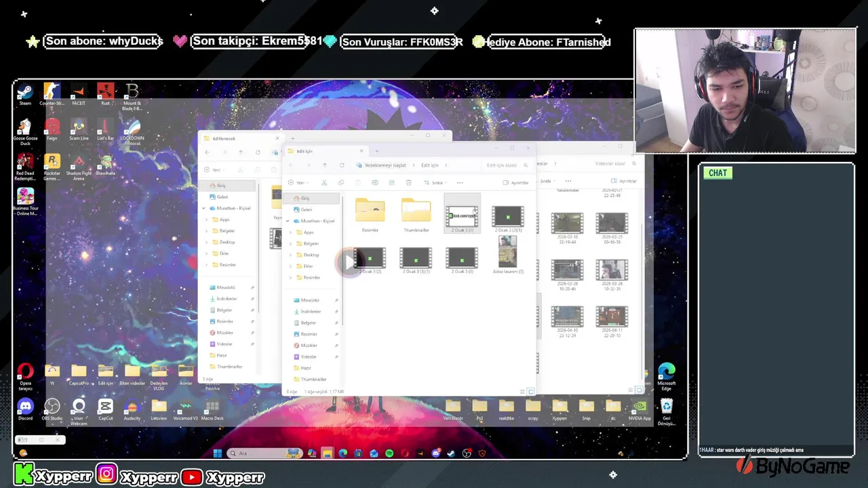Open Opera browser desktop icon
The height and width of the screenshot is (488, 868).
coord(25,377)
